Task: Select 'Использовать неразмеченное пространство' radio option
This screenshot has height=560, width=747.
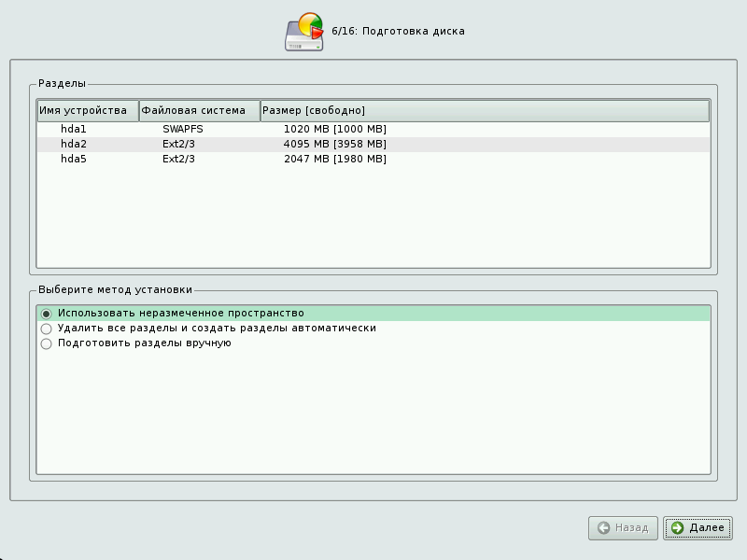Action: click(x=47, y=314)
